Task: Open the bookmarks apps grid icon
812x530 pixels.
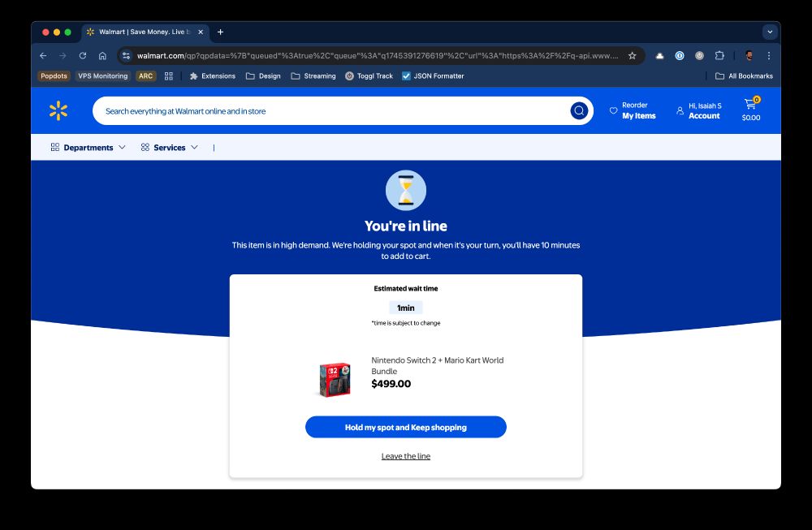Action: click(169, 76)
